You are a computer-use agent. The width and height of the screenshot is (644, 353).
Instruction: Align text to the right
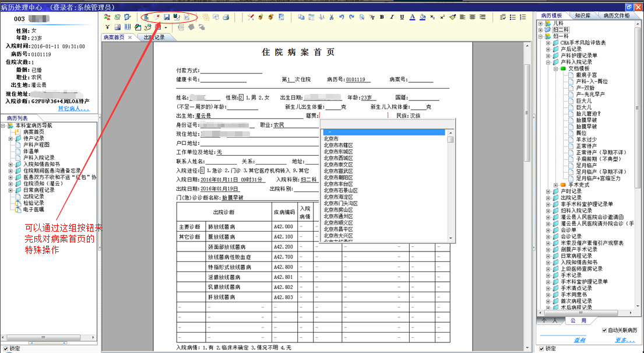[483, 17]
